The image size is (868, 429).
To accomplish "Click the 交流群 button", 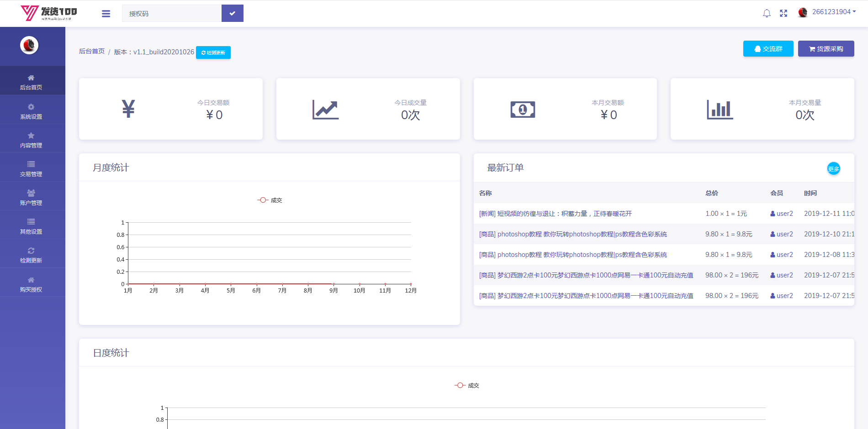I will tap(768, 48).
